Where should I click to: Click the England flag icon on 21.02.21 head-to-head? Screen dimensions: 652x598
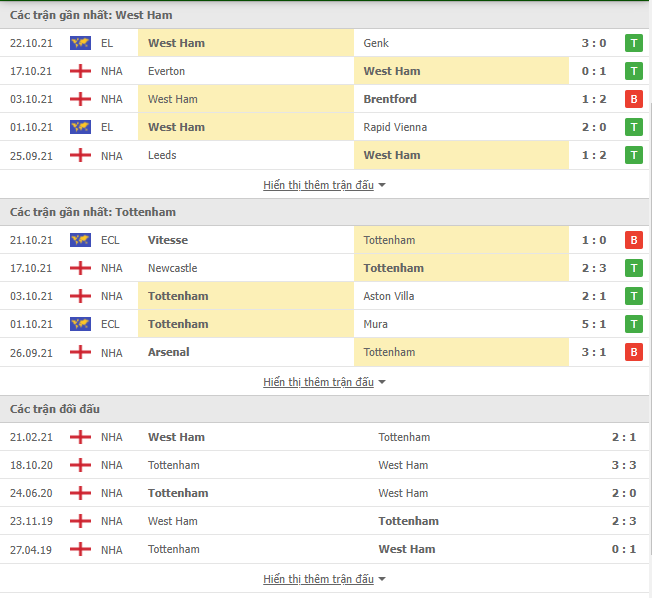click(80, 437)
